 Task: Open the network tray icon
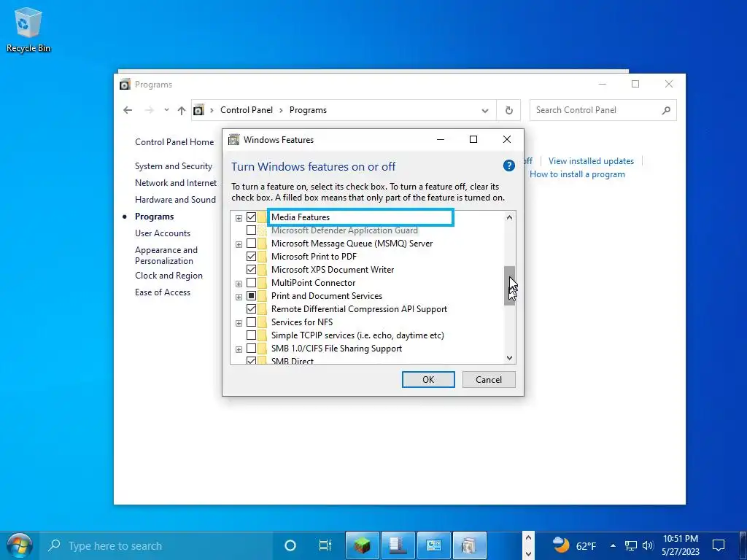tap(631, 545)
